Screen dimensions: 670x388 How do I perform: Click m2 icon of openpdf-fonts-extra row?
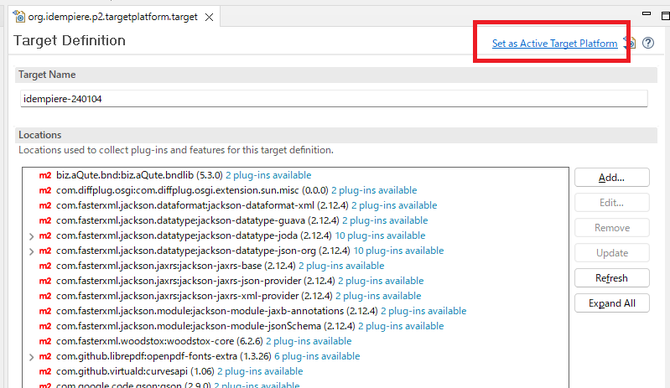coord(45,356)
